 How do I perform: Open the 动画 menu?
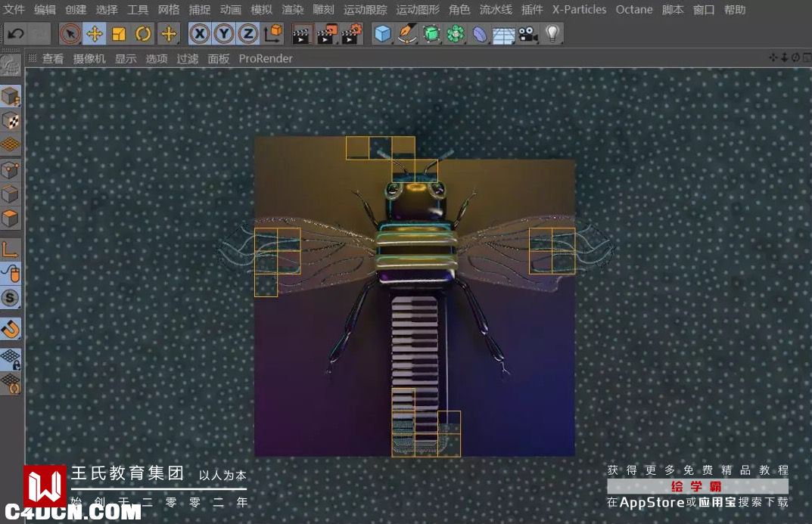click(x=231, y=9)
